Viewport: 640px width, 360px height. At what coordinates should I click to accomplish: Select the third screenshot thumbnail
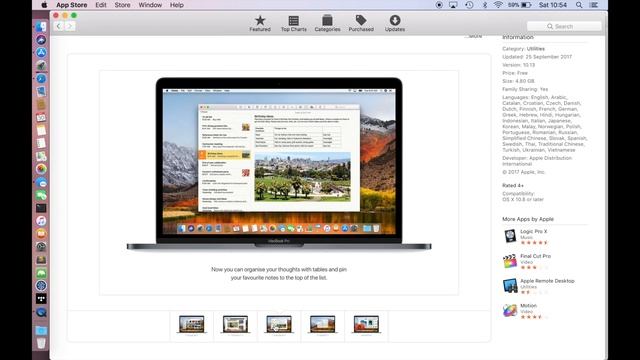pyautogui.click(x=279, y=324)
